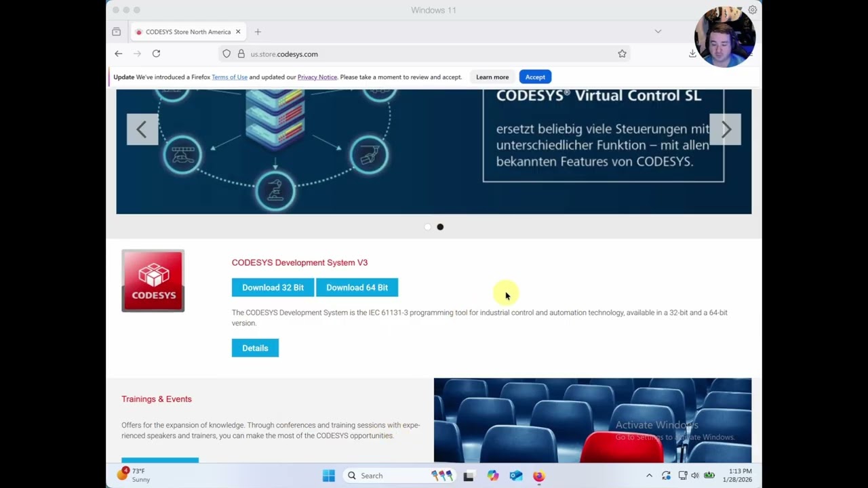Click the description text mentioning IEC 61131-3

coord(479,318)
